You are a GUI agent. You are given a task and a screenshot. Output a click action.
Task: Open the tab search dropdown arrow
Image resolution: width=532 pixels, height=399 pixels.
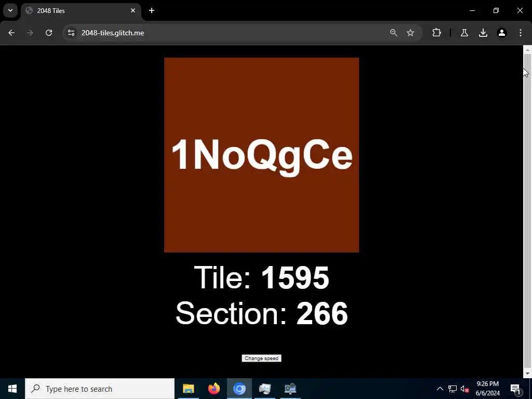pos(10,10)
